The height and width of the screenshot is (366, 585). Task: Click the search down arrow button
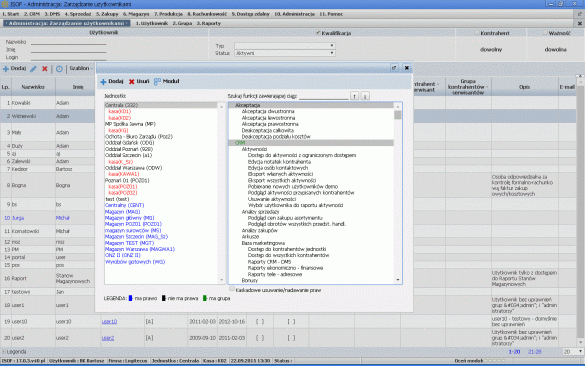click(x=365, y=96)
